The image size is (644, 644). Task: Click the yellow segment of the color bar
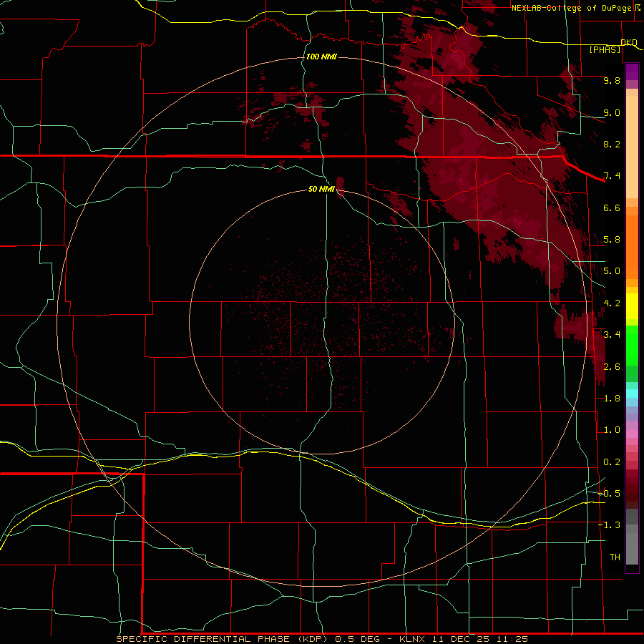632,306
